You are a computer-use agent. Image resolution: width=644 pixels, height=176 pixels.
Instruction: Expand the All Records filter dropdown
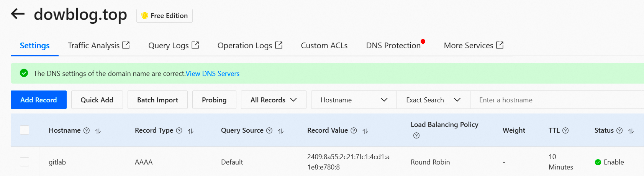(274, 100)
